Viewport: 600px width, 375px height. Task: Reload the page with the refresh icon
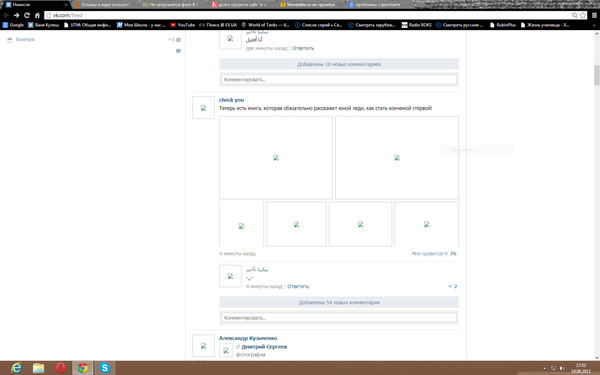click(27, 15)
